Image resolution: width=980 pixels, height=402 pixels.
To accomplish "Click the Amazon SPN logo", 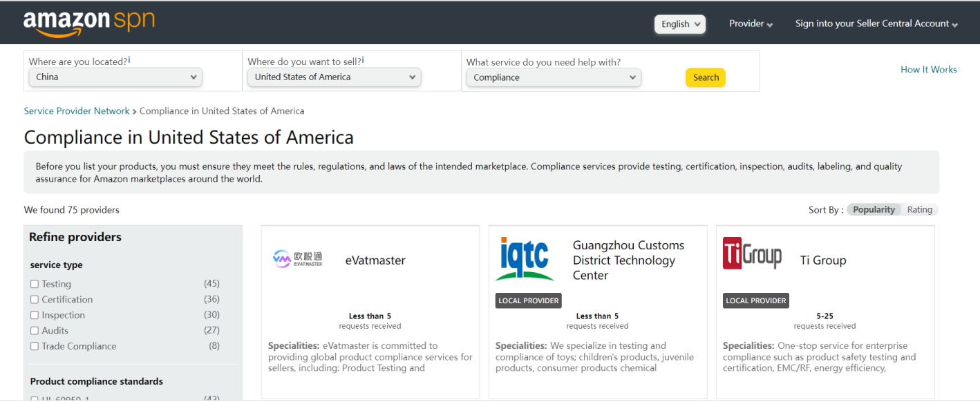I will [88, 23].
